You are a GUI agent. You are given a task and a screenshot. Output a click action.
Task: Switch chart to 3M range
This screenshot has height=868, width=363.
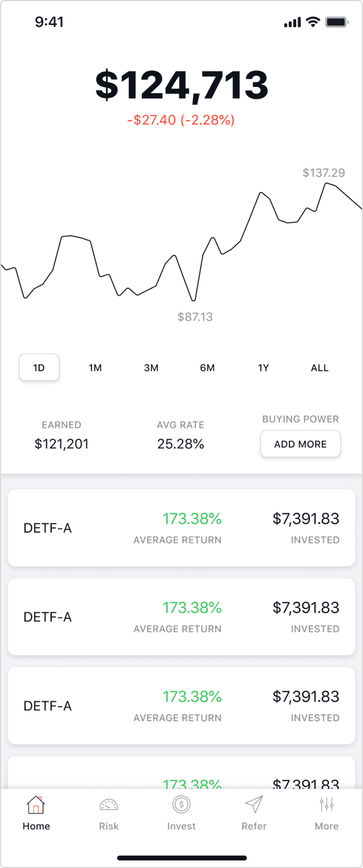[151, 368]
